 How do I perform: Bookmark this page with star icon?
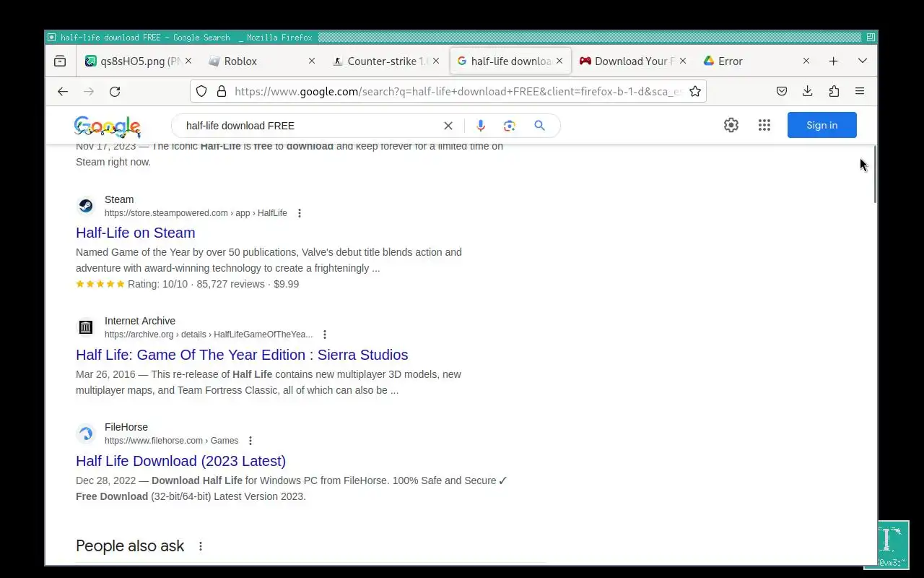[694, 91]
